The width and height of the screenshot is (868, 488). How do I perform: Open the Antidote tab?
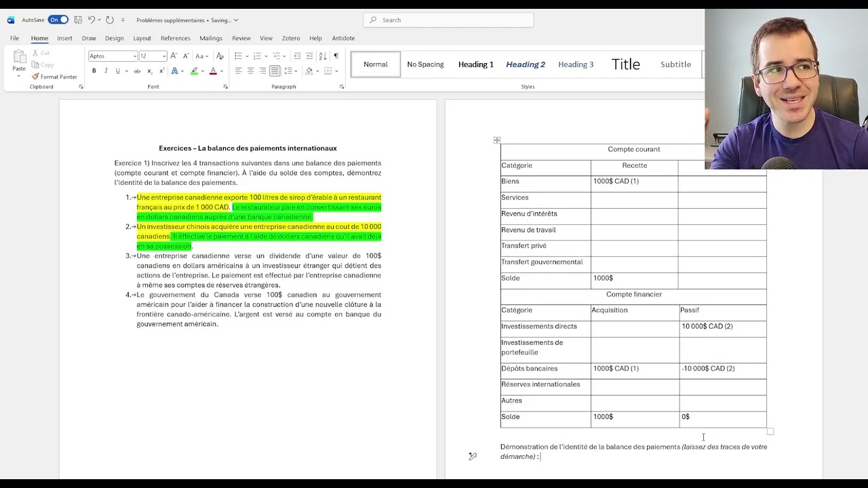coord(343,38)
